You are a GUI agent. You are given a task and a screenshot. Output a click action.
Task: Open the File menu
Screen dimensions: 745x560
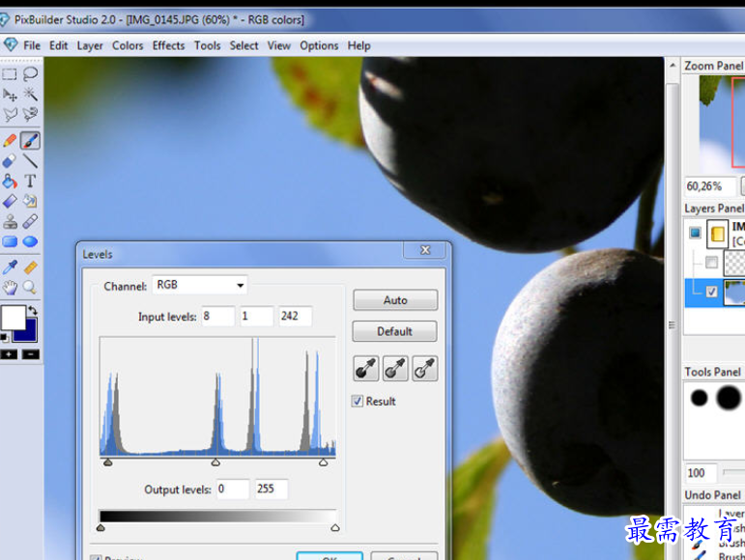click(x=32, y=45)
